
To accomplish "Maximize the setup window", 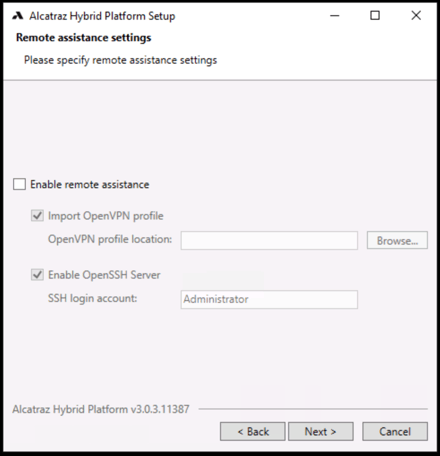I will (375, 16).
